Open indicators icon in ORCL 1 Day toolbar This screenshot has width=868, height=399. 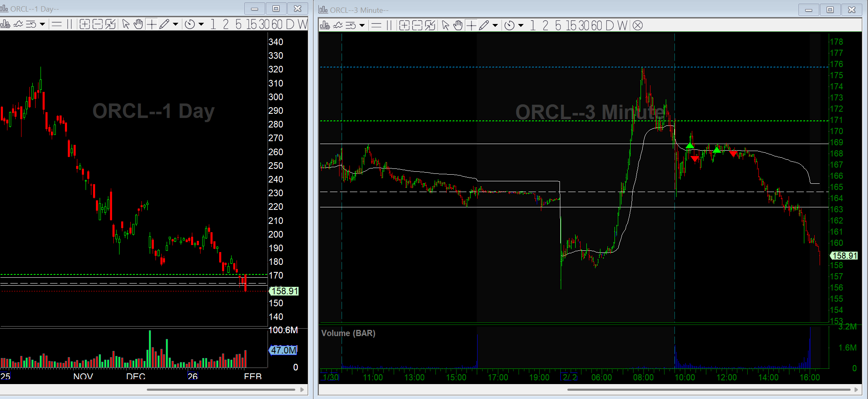coord(18,24)
